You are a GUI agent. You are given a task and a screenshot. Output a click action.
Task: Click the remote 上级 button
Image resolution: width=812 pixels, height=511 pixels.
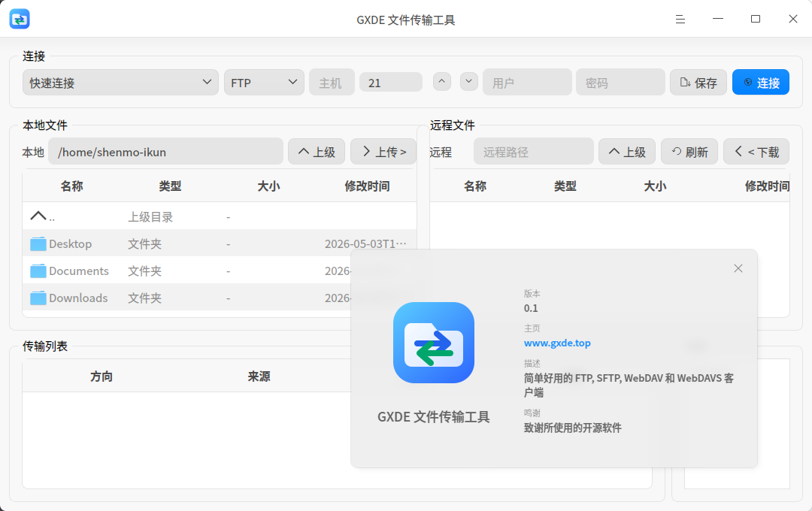coord(627,152)
